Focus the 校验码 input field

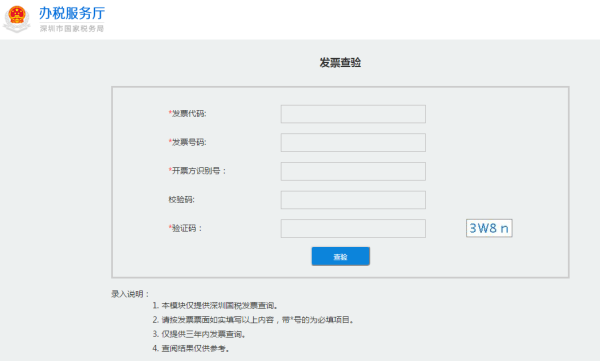click(x=353, y=200)
